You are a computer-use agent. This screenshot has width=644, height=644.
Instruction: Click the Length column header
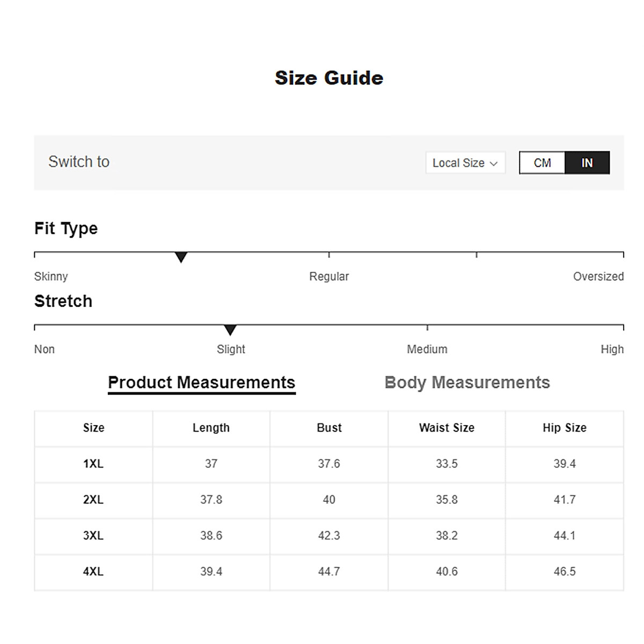(211, 428)
